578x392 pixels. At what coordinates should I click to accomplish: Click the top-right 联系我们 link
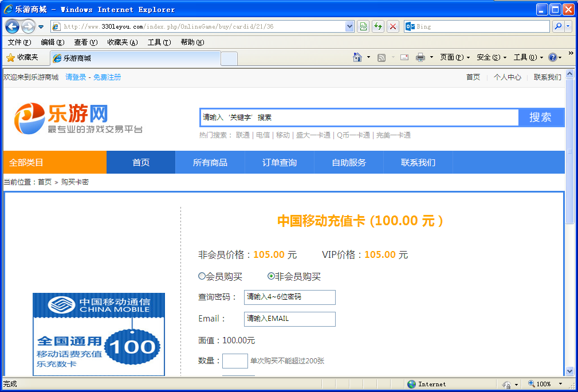[x=548, y=77]
